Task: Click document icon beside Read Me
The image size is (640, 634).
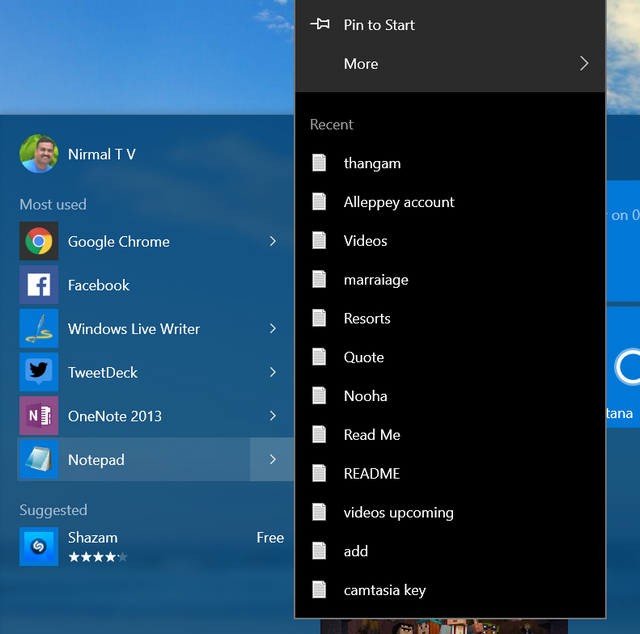Action: click(x=319, y=434)
